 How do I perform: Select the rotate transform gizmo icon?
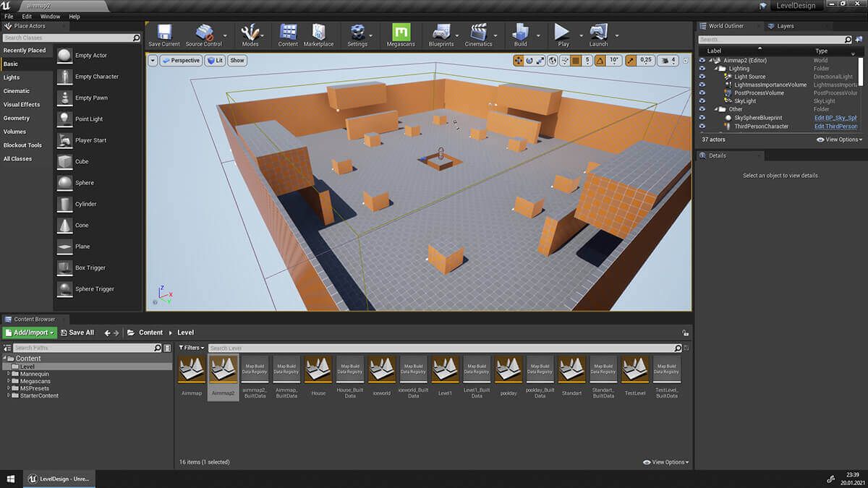[x=529, y=61]
